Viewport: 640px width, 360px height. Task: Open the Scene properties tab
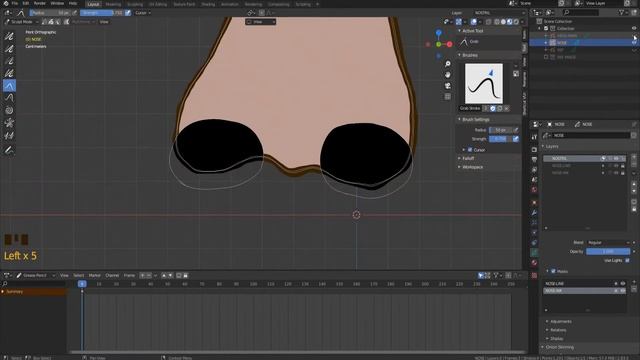click(534, 180)
